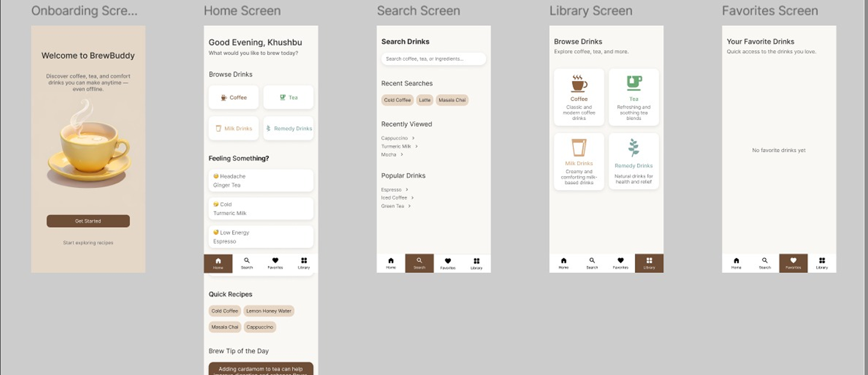Click Search tab in Search Screen nav bar
The height and width of the screenshot is (375, 868).
coord(420,263)
